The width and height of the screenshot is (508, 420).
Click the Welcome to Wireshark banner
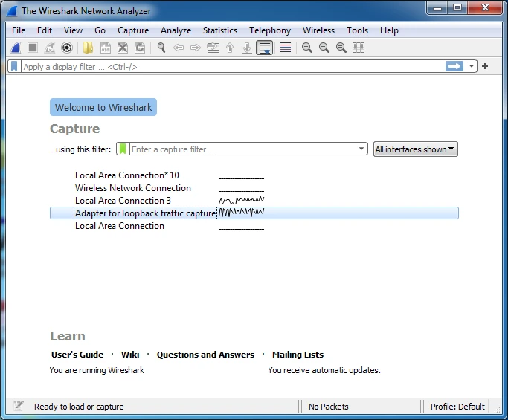click(x=103, y=107)
